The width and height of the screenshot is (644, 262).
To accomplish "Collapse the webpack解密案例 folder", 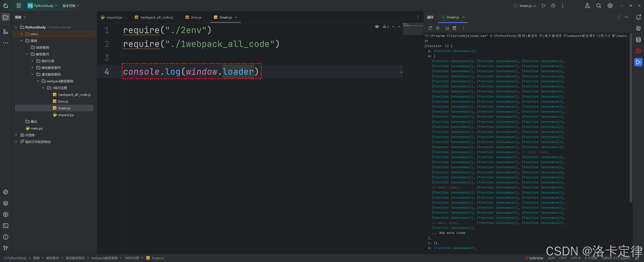I will point(38,81).
